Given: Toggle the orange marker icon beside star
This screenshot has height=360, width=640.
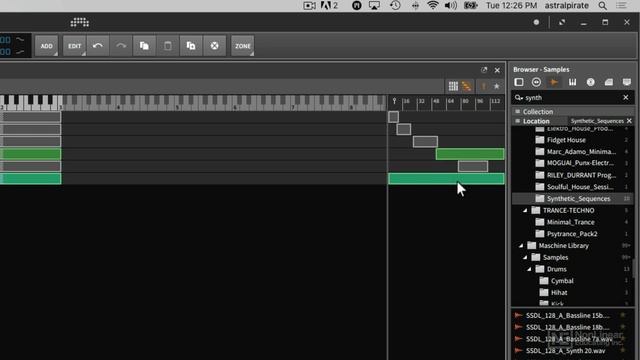Looking at the screenshot, I should (x=484, y=86).
